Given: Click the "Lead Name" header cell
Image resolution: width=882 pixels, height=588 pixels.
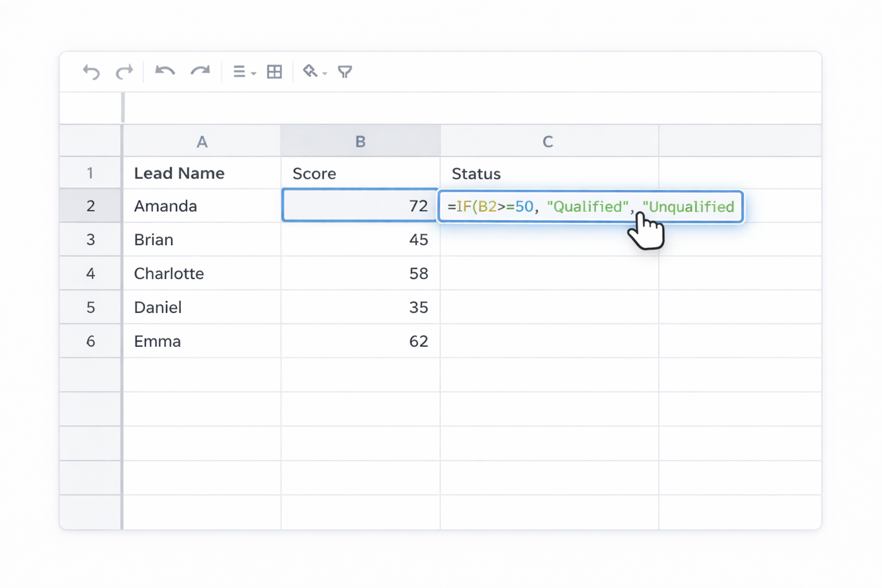Looking at the screenshot, I should [x=202, y=173].
